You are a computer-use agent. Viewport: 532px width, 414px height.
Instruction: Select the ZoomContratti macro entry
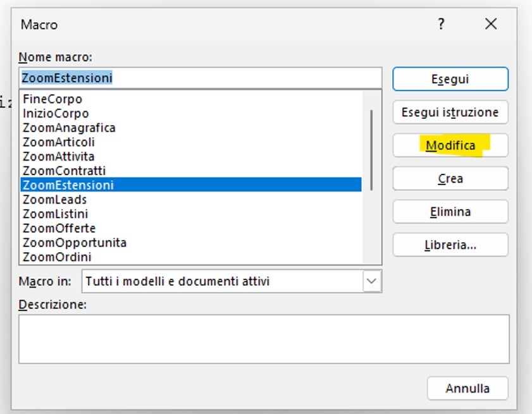tap(64, 171)
